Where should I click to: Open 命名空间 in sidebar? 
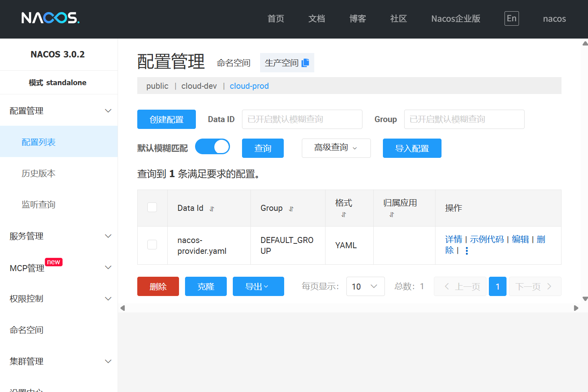(x=59, y=330)
